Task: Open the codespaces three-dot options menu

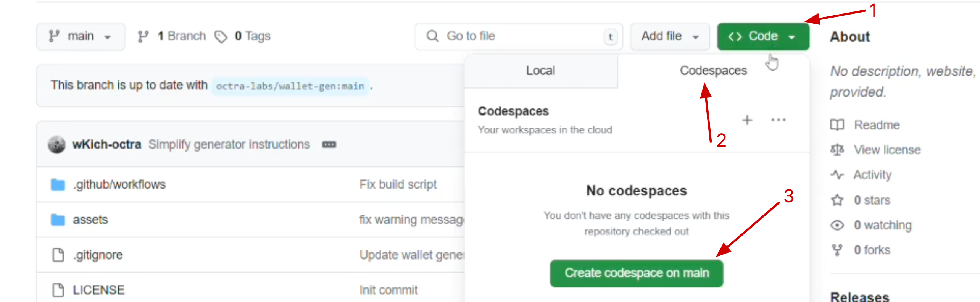Action: click(778, 120)
